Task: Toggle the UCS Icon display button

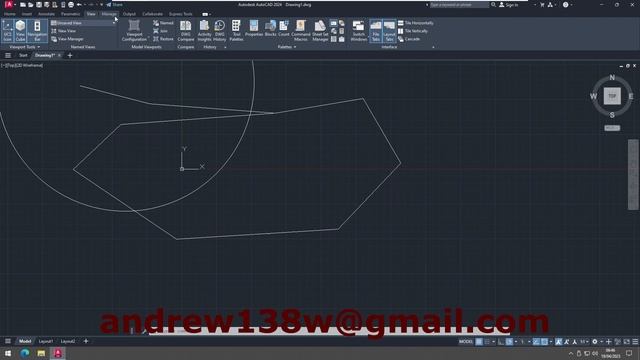Action: coord(7,31)
